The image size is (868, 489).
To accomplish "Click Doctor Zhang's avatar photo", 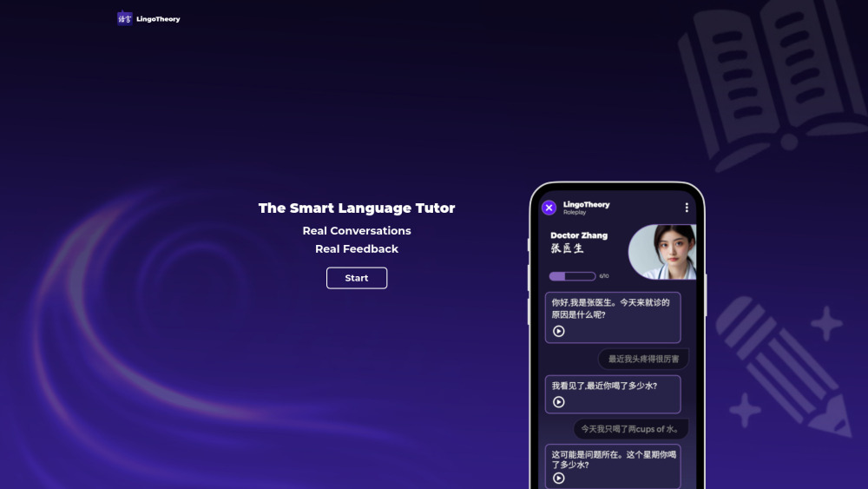I will pyautogui.click(x=663, y=252).
